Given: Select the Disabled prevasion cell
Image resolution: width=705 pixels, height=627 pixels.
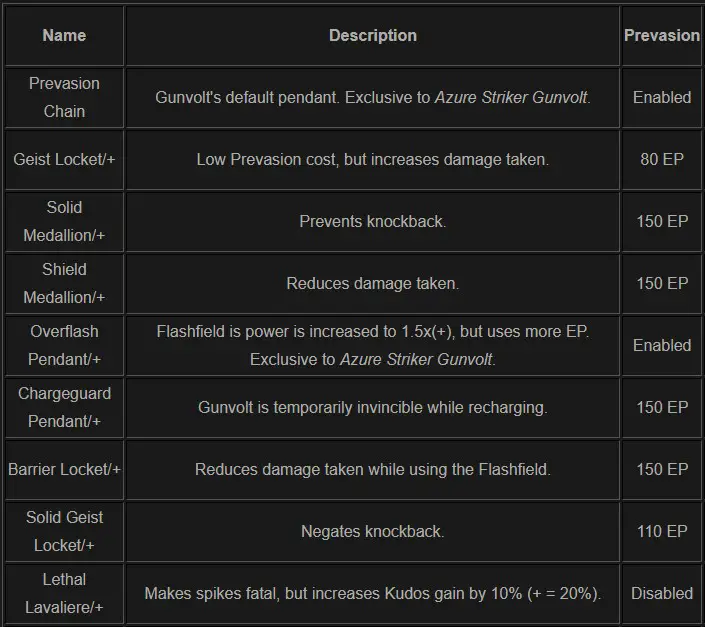Looking at the screenshot, I should 662,594.
